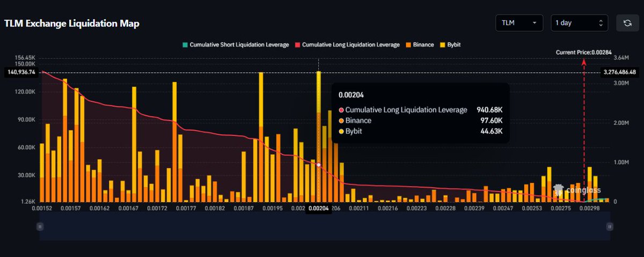
Task: Click the tooltip Binance 97.60K value
Action: point(492,120)
